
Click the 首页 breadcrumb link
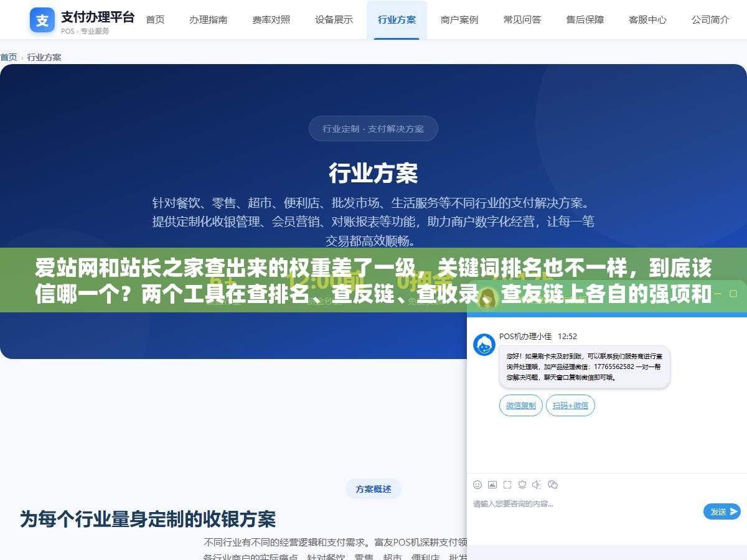[x=9, y=57]
